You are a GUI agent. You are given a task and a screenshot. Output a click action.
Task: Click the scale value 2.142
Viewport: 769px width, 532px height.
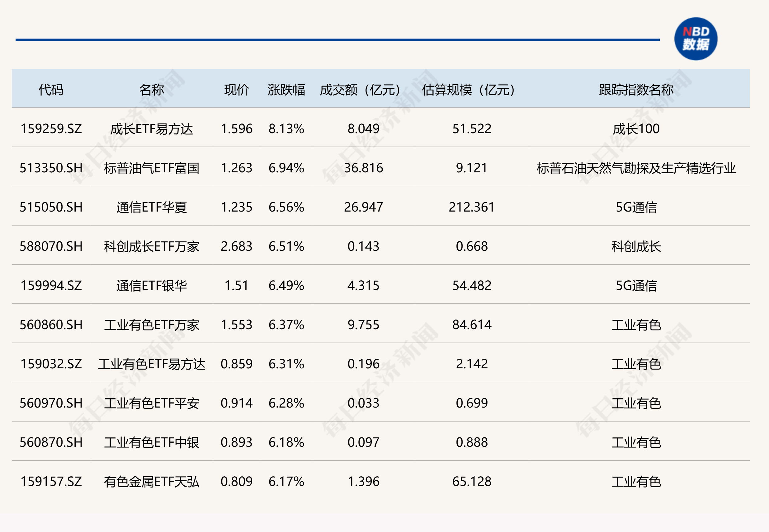pos(472,364)
